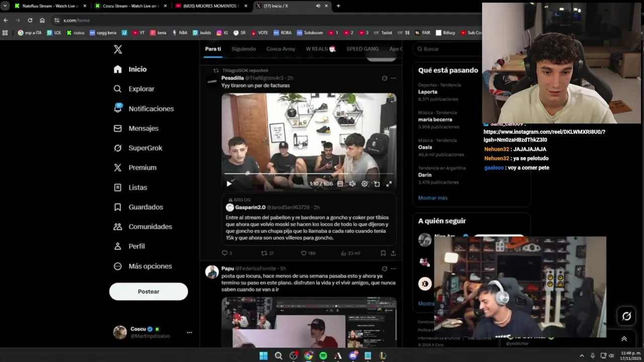The height and width of the screenshot is (362, 644).
Task: Toggle captions on the tweet video
Action: click(x=340, y=184)
